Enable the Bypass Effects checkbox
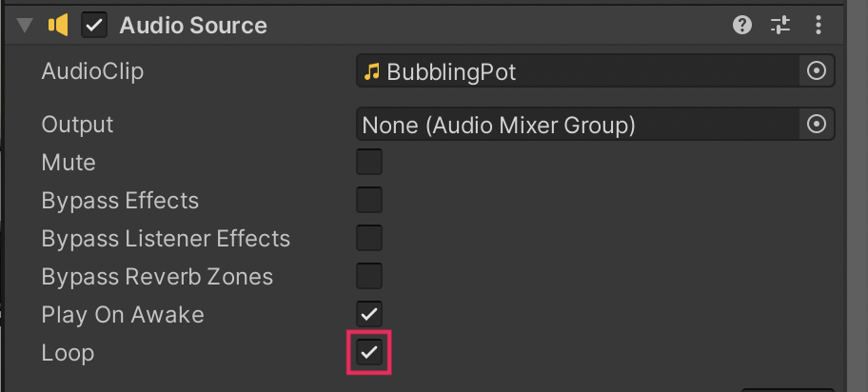Viewport: 868px width, 392px height. coord(369,200)
